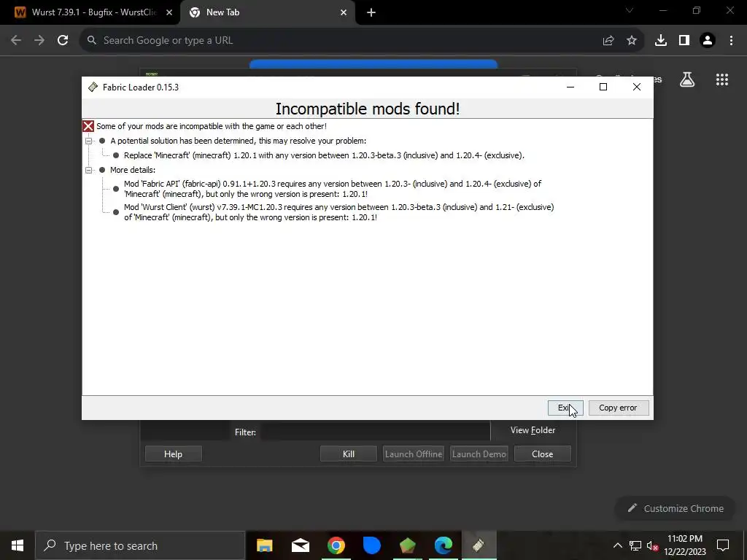Reload the page with refresh icon

click(63, 41)
